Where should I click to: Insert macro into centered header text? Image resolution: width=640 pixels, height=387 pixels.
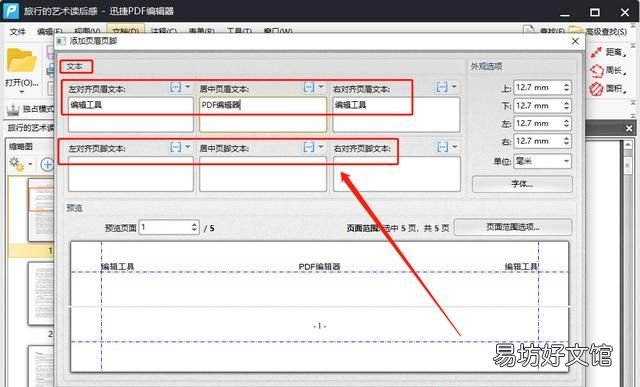pyautogui.click(x=309, y=87)
